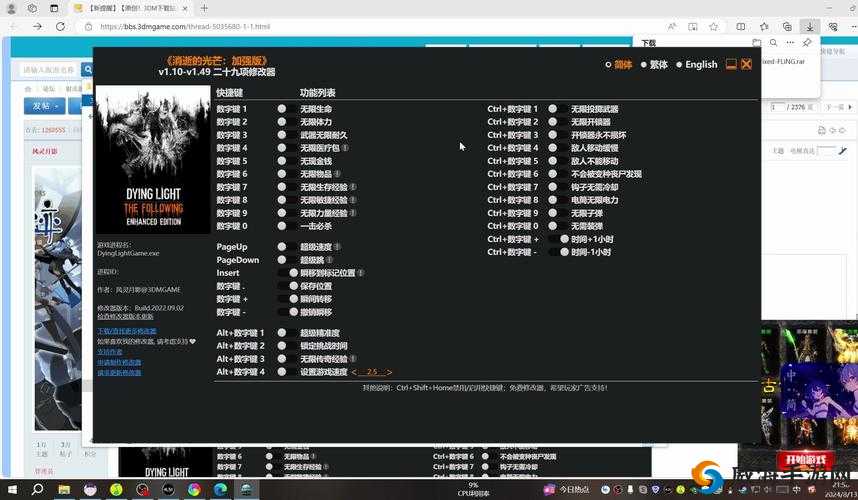858x500 pixels.
Task: Toggle the PageDown 超级跳 switch
Action: tap(286, 260)
